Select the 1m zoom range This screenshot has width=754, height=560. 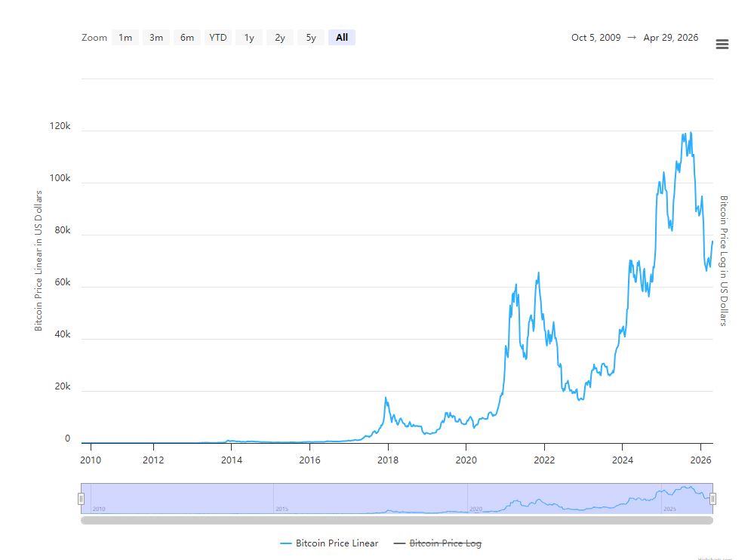(125, 38)
